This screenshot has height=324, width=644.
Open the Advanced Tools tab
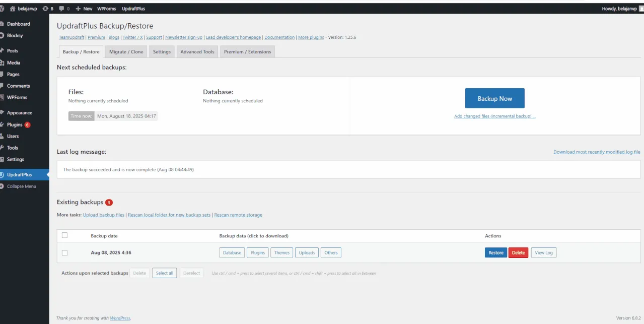click(197, 52)
